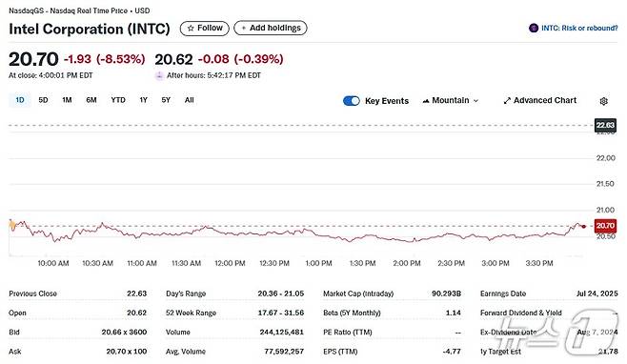Follow Intel Corporation stock
This screenshot has height=364, width=627.
coord(204,28)
